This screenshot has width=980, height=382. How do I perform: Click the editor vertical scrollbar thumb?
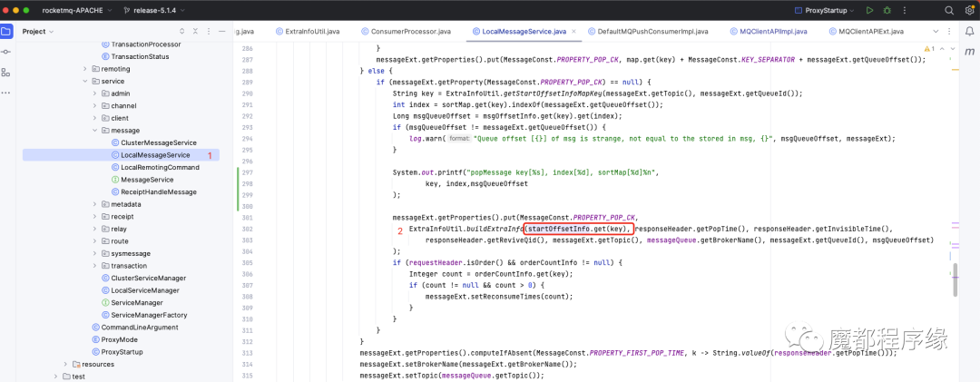(955, 279)
